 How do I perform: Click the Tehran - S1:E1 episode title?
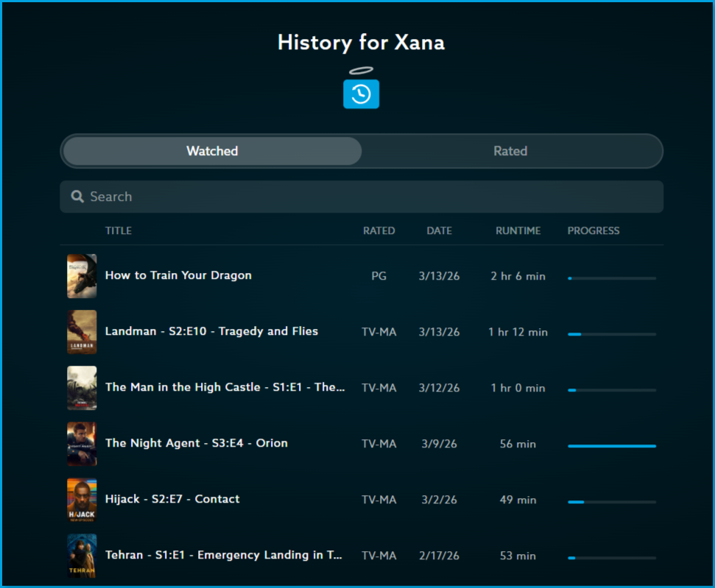coord(223,556)
